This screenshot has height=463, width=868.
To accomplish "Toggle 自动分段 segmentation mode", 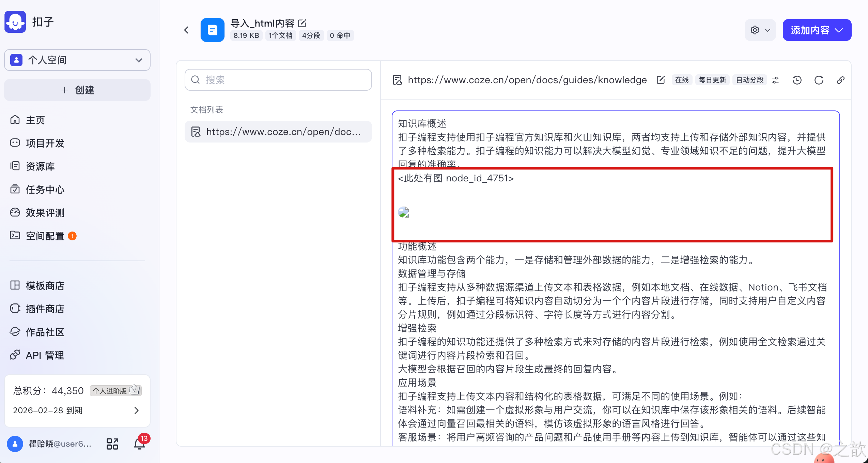I will (x=749, y=79).
